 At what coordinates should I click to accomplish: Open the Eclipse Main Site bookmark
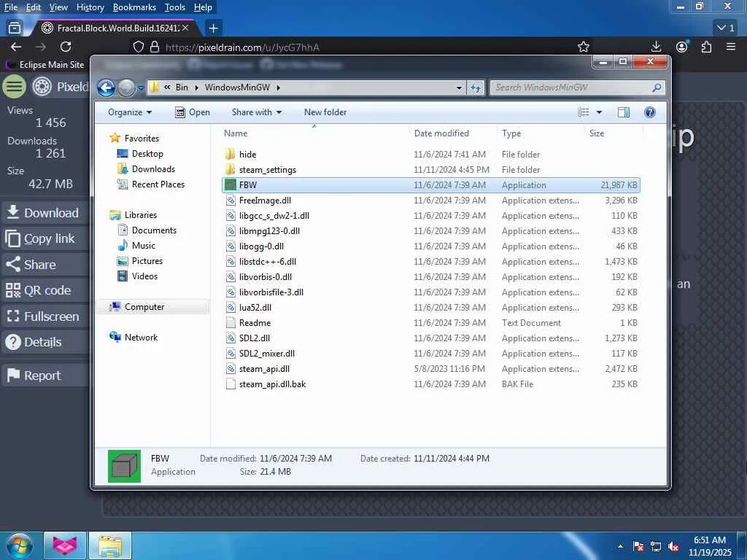tap(46, 64)
